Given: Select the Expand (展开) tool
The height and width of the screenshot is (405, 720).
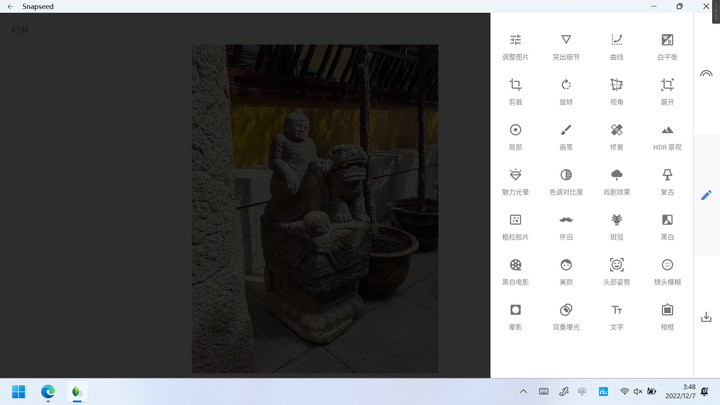Looking at the screenshot, I should [x=667, y=91].
